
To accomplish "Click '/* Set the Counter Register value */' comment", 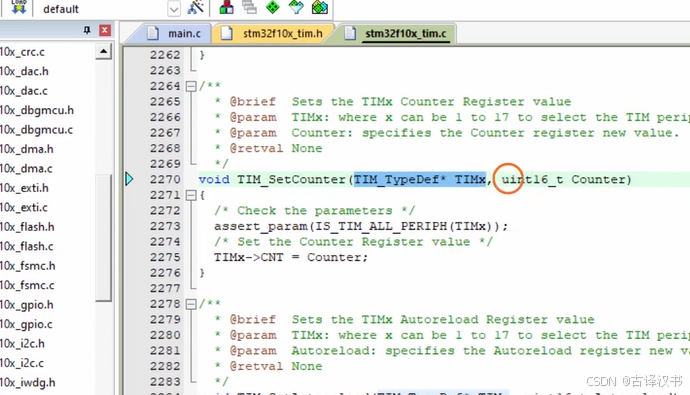I will (353, 242).
